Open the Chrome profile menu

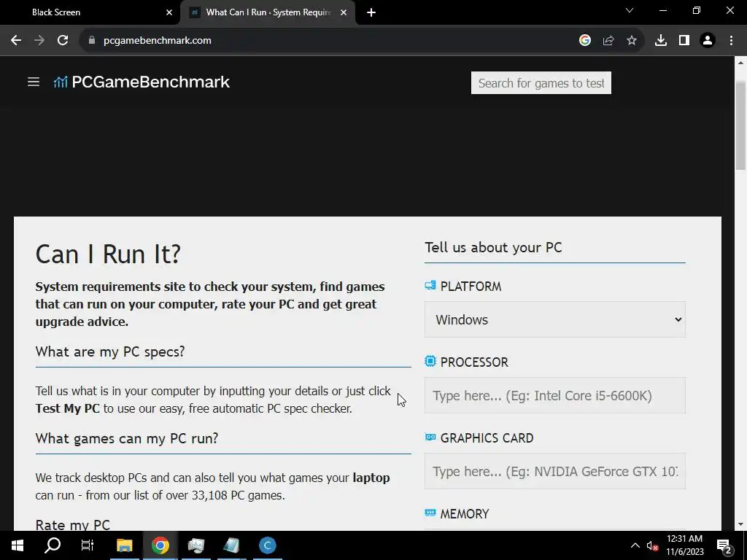(x=708, y=41)
